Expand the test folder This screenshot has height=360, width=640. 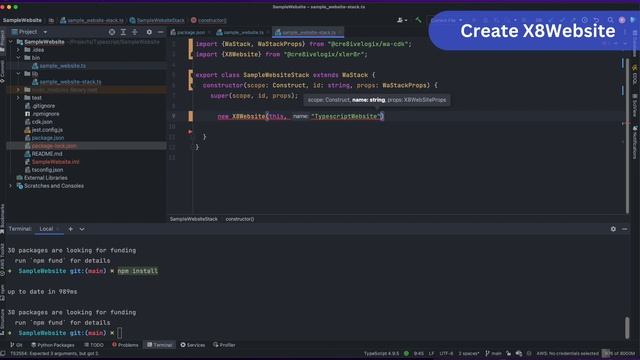click(x=18, y=98)
